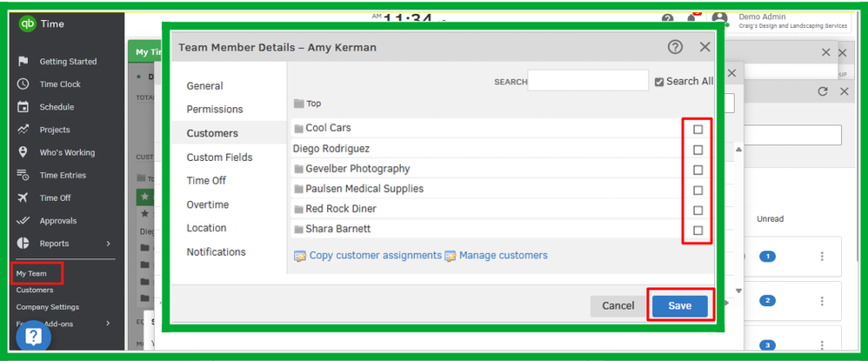Viewport: 868px width, 361px height.
Task: Click the customer search input field
Action: point(587,82)
